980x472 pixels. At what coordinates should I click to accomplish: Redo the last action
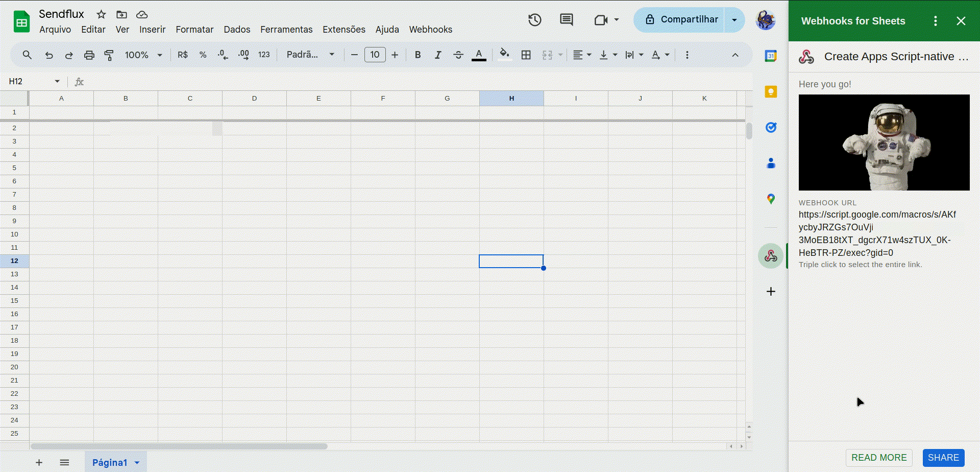click(69, 55)
